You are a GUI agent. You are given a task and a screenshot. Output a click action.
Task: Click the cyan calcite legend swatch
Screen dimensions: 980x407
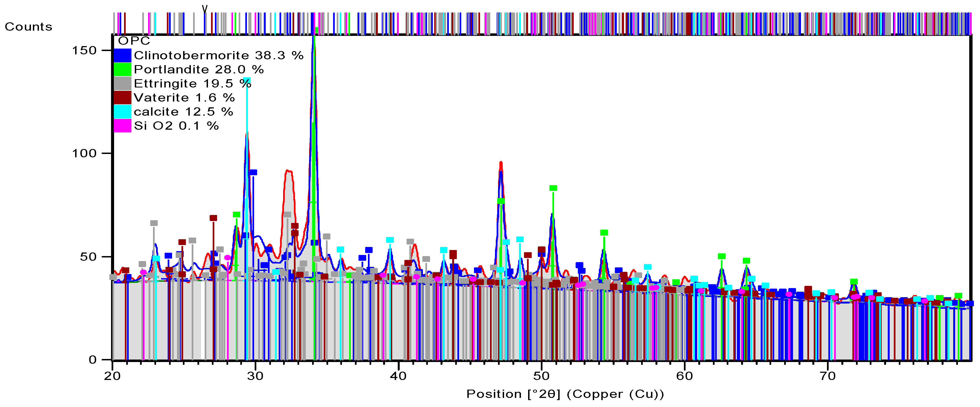(x=123, y=112)
